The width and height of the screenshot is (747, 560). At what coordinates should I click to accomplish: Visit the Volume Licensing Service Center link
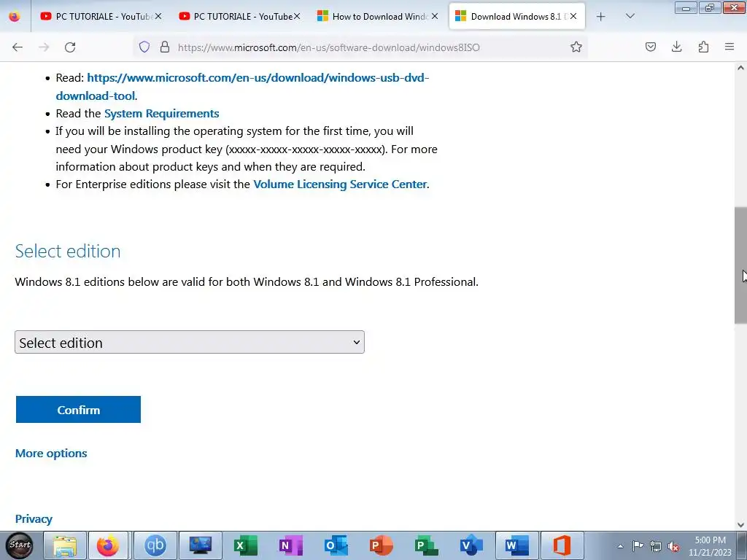pos(340,184)
